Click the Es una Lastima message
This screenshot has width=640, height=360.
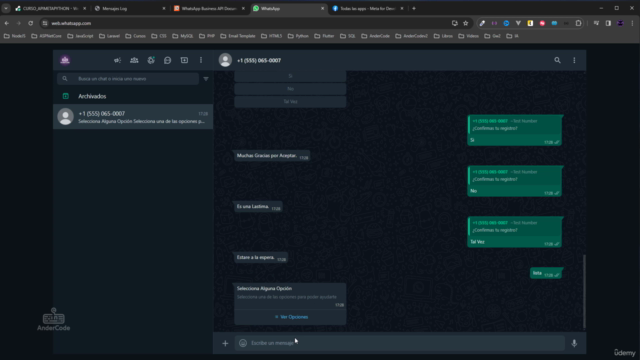[258, 207]
